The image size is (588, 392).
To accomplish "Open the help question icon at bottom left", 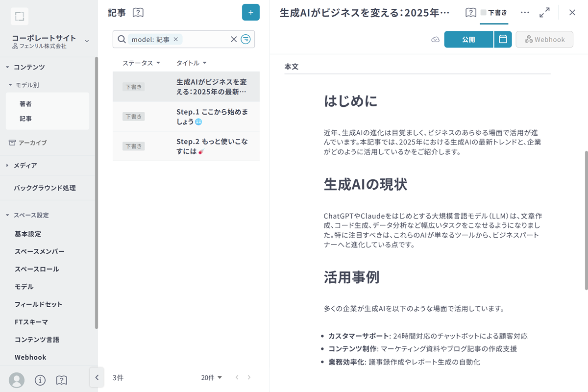I will click(62, 380).
